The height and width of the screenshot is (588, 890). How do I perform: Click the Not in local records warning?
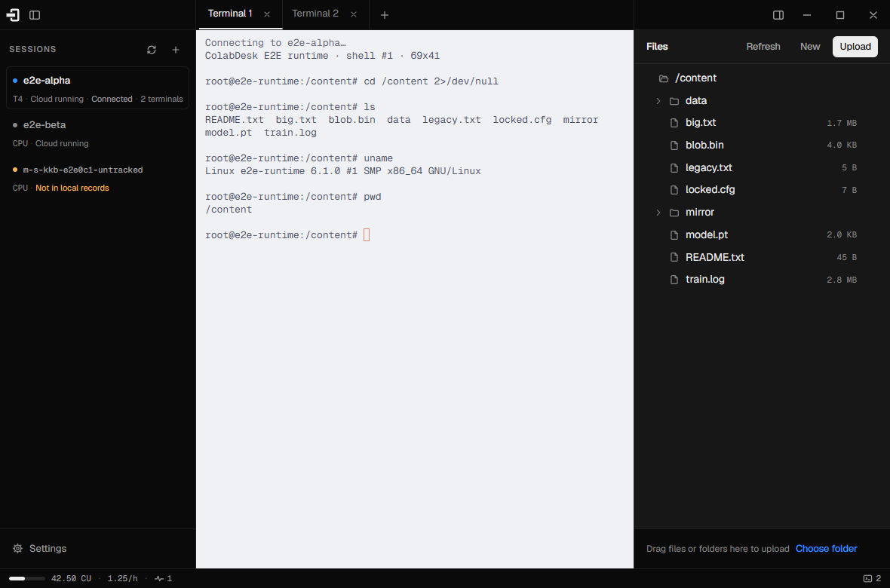click(72, 188)
